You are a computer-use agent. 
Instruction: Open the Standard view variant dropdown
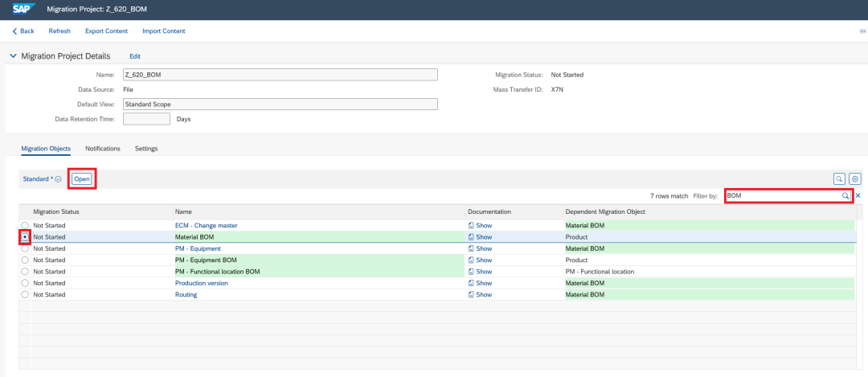click(42, 179)
